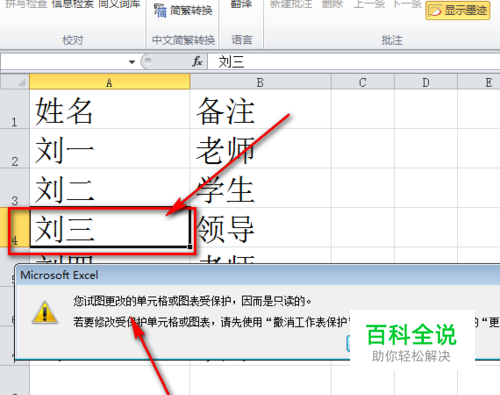Open the Name Box dropdown arrow
500x395 pixels.
132,62
